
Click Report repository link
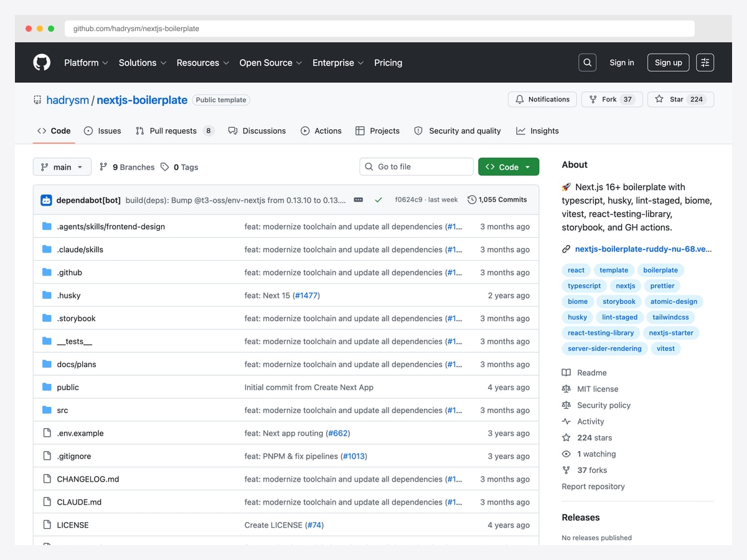coord(593,487)
